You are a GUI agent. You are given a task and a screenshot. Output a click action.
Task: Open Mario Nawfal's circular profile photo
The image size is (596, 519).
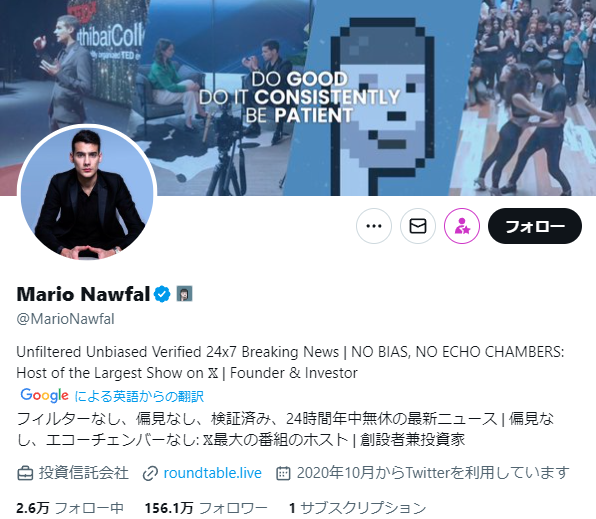pyautogui.click(x=87, y=193)
